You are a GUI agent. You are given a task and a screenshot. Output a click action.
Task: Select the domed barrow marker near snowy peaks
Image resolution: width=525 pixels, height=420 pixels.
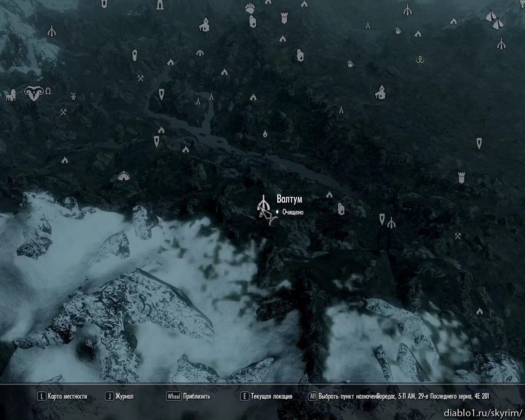123,176
